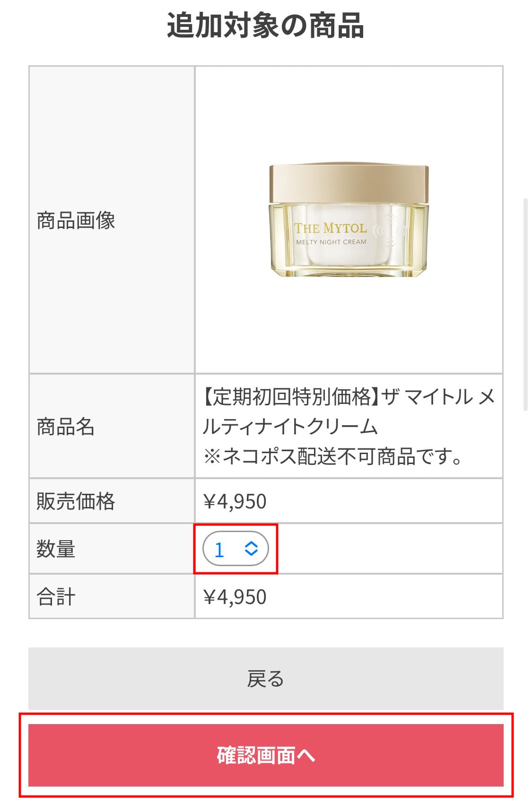Image resolution: width=532 pixels, height=805 pixels.
Task: Click the 戻る back button
Action: (266, 678)
